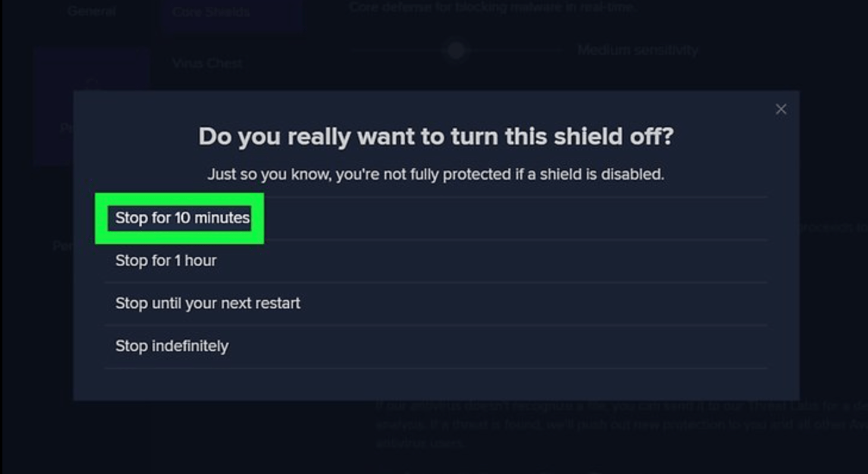The image size is (868, 474).
Task: Click the "Medium sensitivity" label
Action: 637,51
